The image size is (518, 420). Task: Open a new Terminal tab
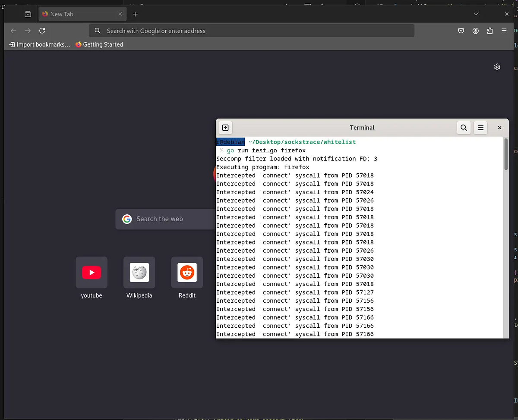coord(225,128)
